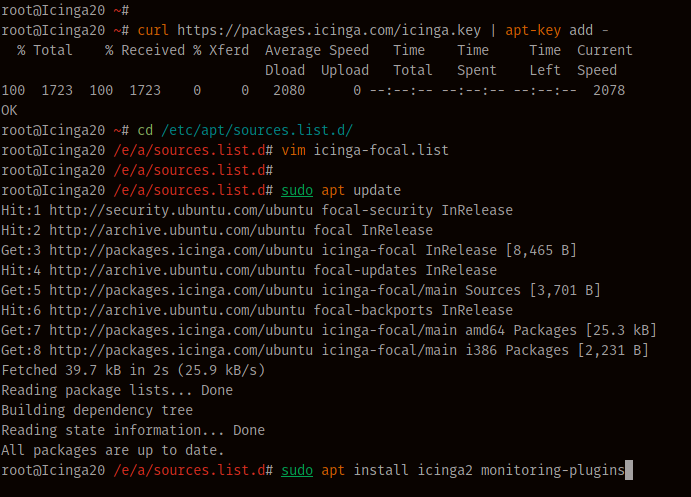Click the [2,231 B] size value
Viewport: 691px width, 497px height.
pos(613,350)
